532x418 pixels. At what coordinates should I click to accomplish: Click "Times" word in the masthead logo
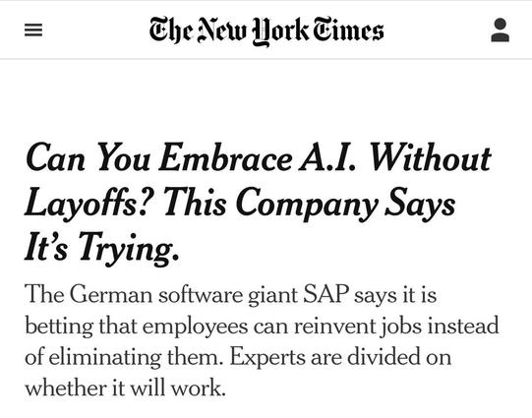click(x=348, y=30)
